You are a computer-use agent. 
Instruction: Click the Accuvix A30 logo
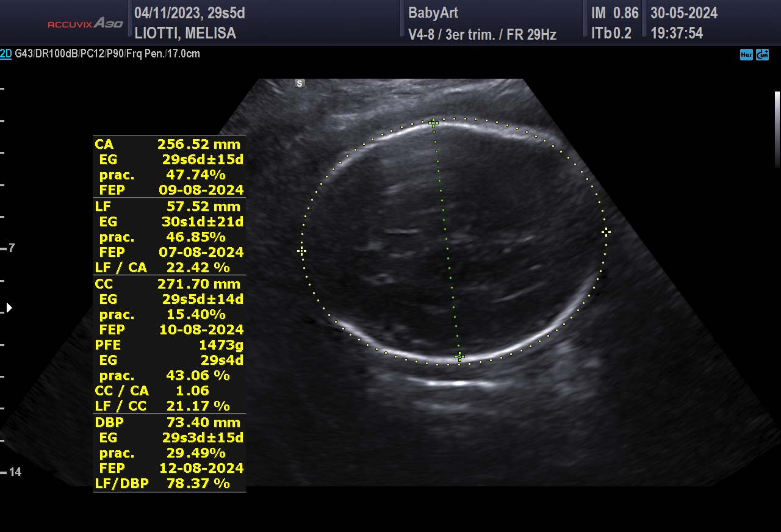[85, 24]
